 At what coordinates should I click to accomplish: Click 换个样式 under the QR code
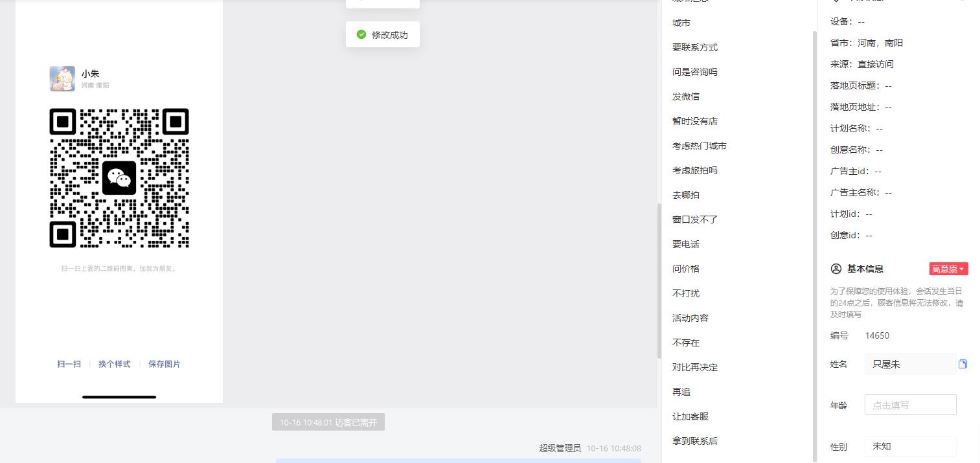click(x=115, y=364)
